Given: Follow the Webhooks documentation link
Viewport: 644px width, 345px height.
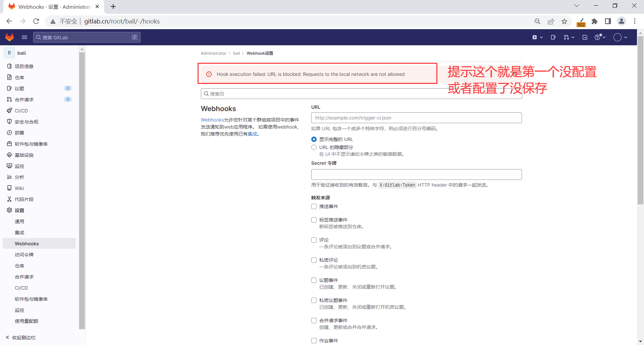Looking at the screenshot, I should coord(212,120).
